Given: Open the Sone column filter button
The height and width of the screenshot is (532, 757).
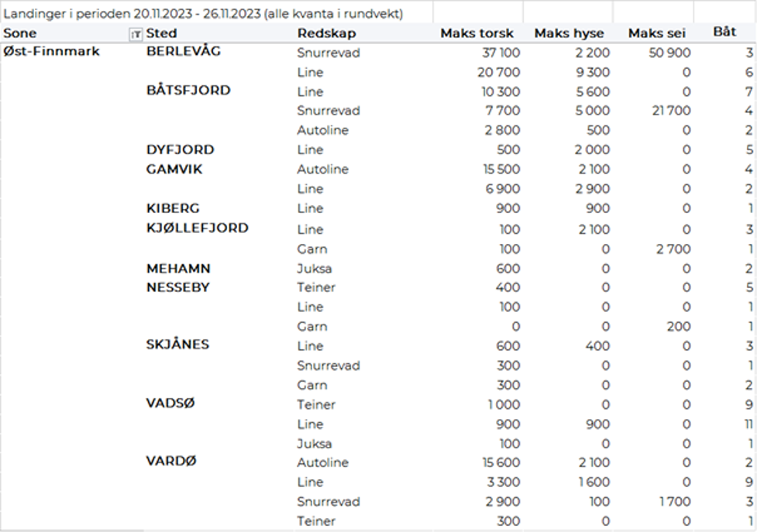Looking at the screenshot, I should [136, 33].
